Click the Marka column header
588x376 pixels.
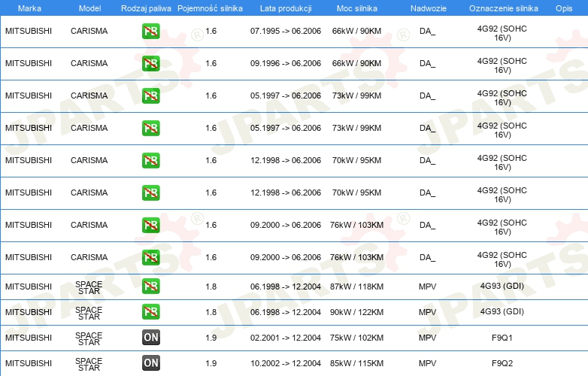tap(29, 8)
